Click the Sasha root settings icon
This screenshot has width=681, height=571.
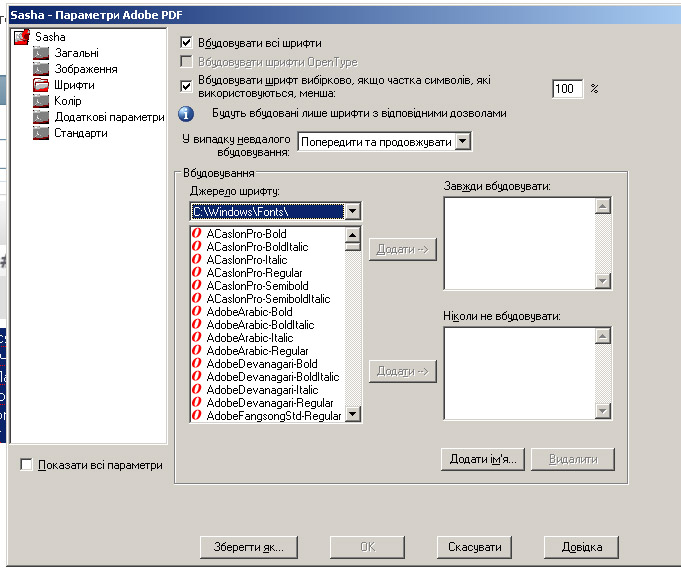click(x=22, y=37)
